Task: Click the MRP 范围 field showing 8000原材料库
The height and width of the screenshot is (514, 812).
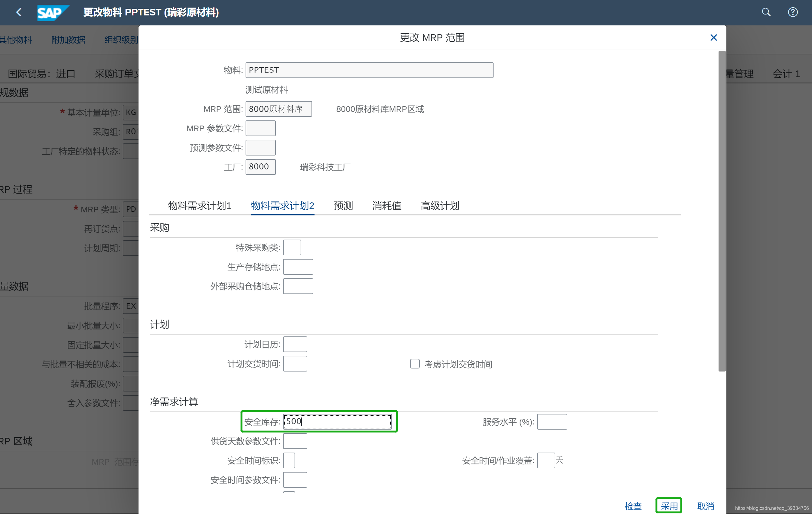Action: click(279, 109)
